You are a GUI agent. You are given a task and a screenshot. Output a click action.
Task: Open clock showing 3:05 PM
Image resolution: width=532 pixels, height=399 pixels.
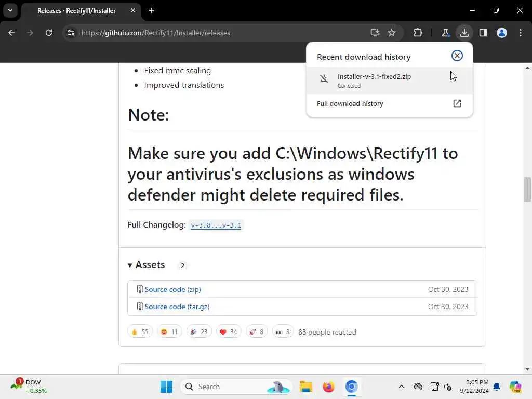pyautogui.click(x=474, y=387)
